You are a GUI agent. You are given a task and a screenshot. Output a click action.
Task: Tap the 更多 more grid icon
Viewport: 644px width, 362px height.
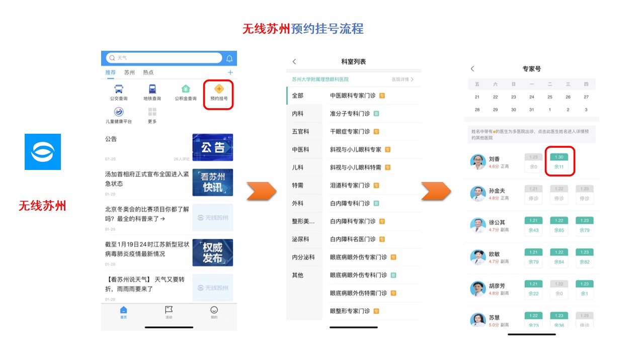[152, 112]
